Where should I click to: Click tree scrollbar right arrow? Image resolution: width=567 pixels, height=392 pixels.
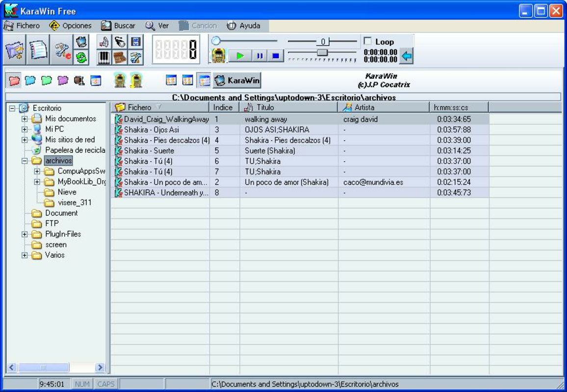point(100,367)
